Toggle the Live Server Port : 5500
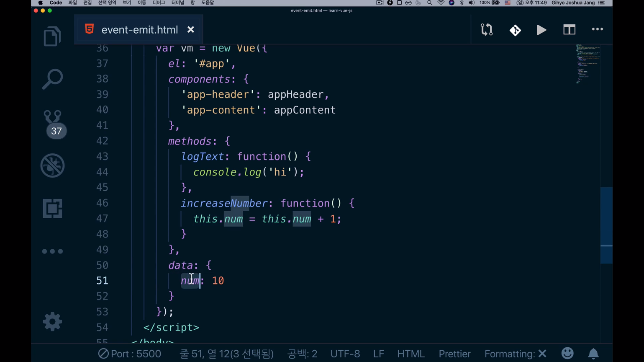The image size is (644, 362). point(130,354)
